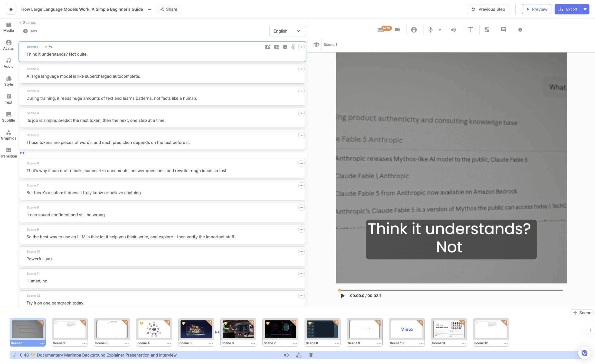The image size is (595, 364).
Task: Click the layers icon beside Scene 1 label
Action: [x=316, y=45]
